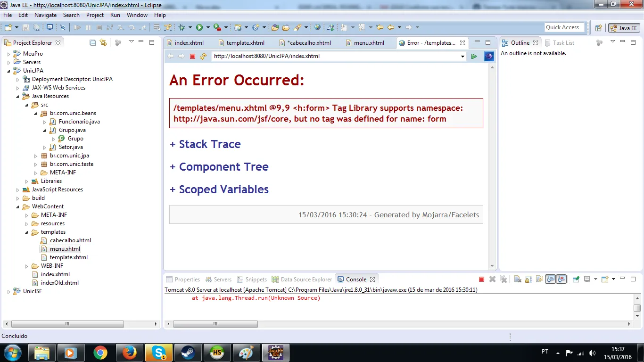Expand the WEB-INF folder
This screenshot has height=362, width=644.
pyautogui.click(x=26, y=266)
